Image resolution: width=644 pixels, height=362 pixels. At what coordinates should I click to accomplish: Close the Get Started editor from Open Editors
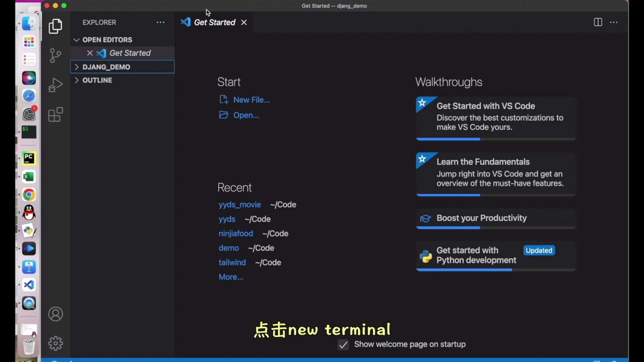tap(89, 53)
